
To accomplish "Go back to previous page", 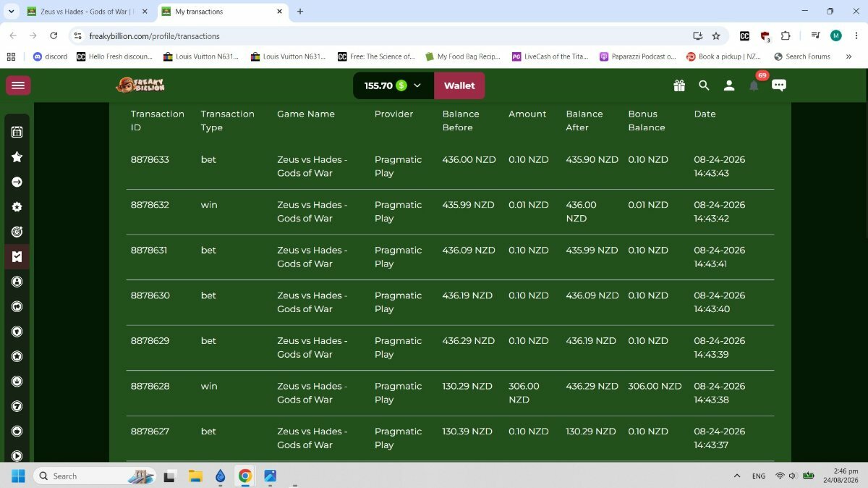I will 13,35.
